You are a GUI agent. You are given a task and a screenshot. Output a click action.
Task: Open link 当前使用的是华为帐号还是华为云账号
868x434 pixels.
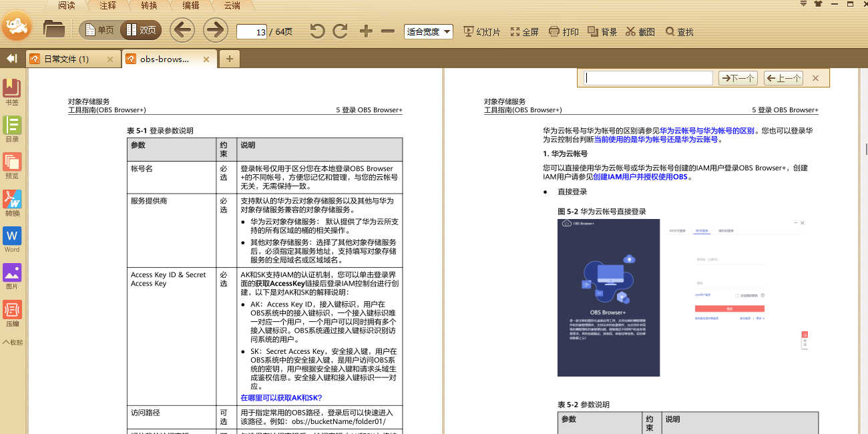656,140
